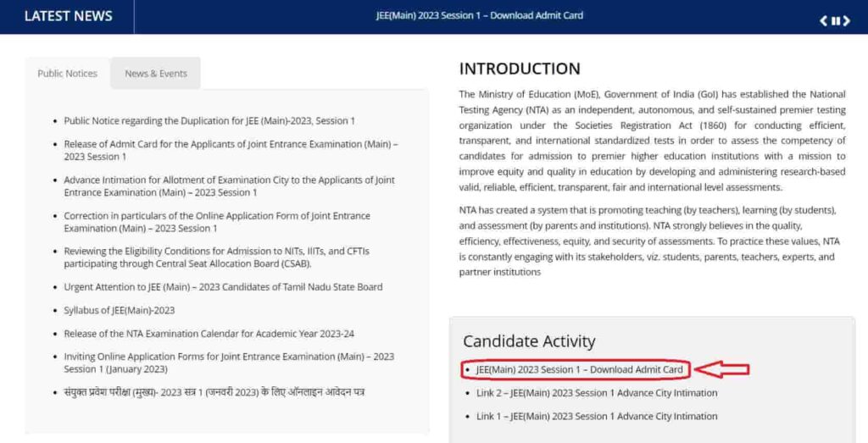Click the previous news arrow icon
This screenshot has height=443, width=868.
click(x=824, y=21)
